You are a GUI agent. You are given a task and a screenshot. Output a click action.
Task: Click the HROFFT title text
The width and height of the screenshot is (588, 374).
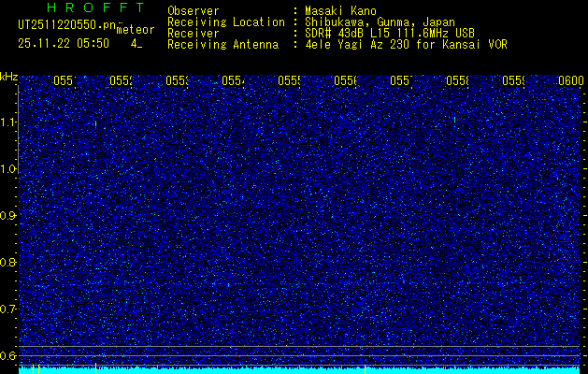click(96, 7)
